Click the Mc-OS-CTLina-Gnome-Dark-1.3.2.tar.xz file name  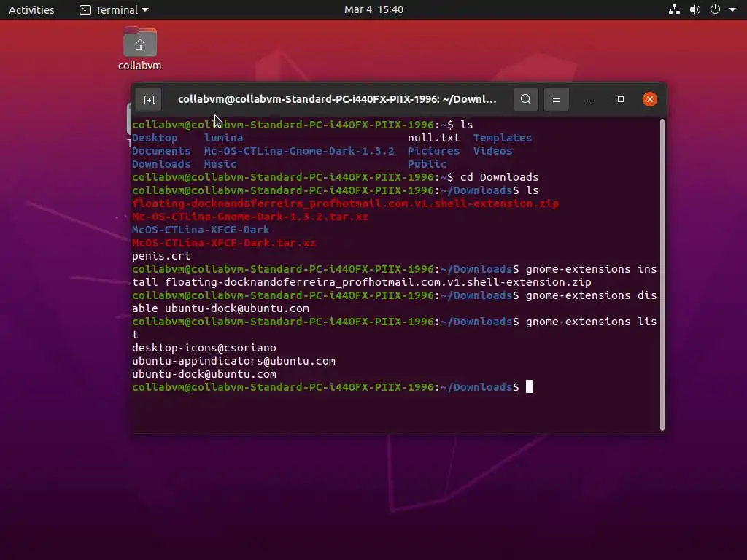249,217
